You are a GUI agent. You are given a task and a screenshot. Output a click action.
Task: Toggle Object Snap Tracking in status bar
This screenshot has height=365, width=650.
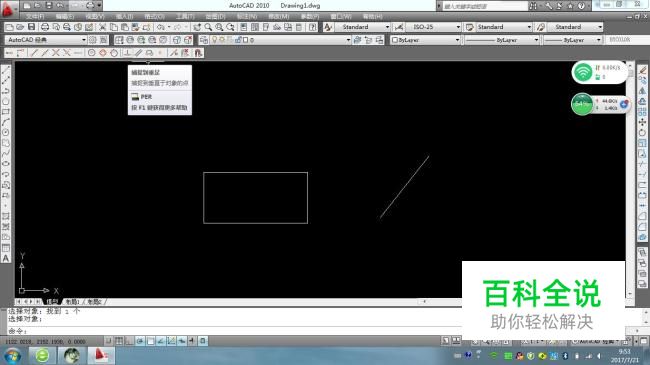point(161,341)
